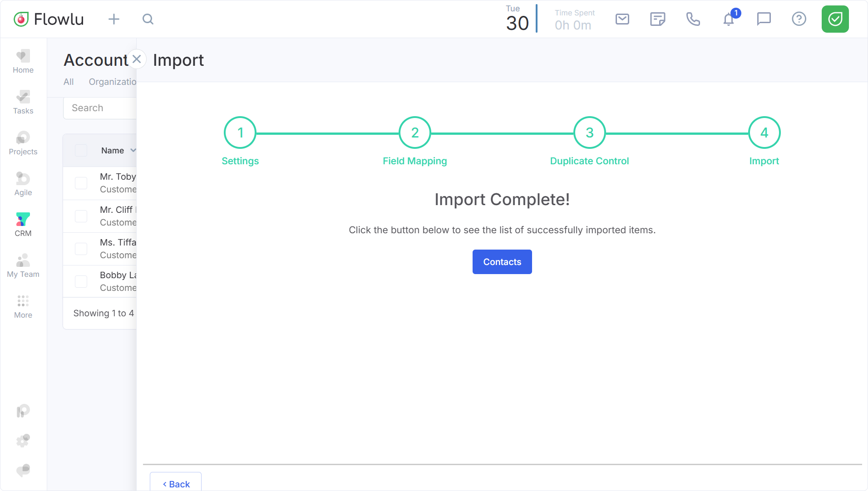Image resolution: width=868 pixels, height=491 pixels.
Task: Click the phone call icon
Action: tap(693, 19)
